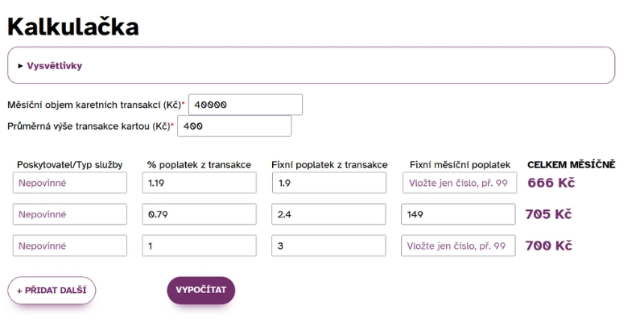Edit the 149 monthly fee field

point(458,214)
